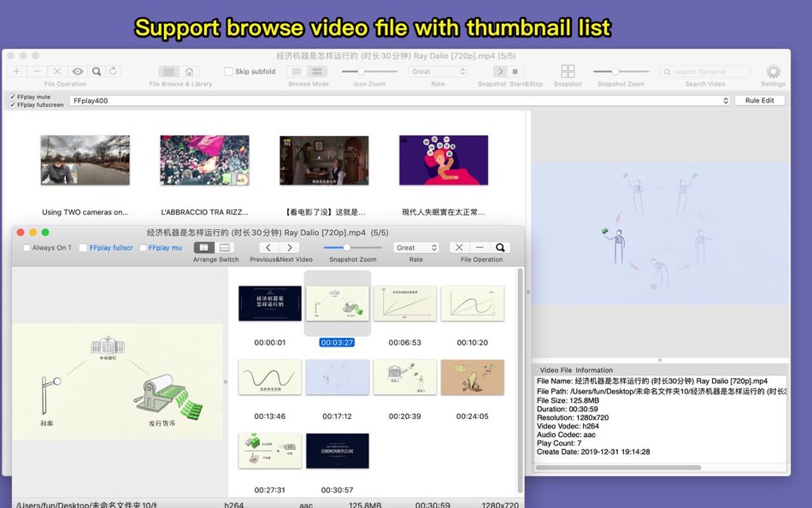Click the video preview pane in main window
This screenshot has width=812, height=508.
click(x=660, y=233)
